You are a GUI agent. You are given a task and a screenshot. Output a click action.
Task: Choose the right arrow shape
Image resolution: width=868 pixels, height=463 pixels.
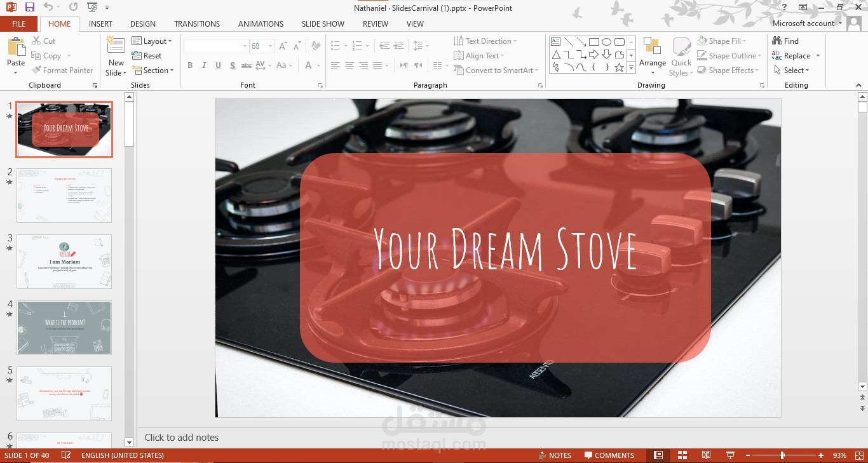point(594,55)
